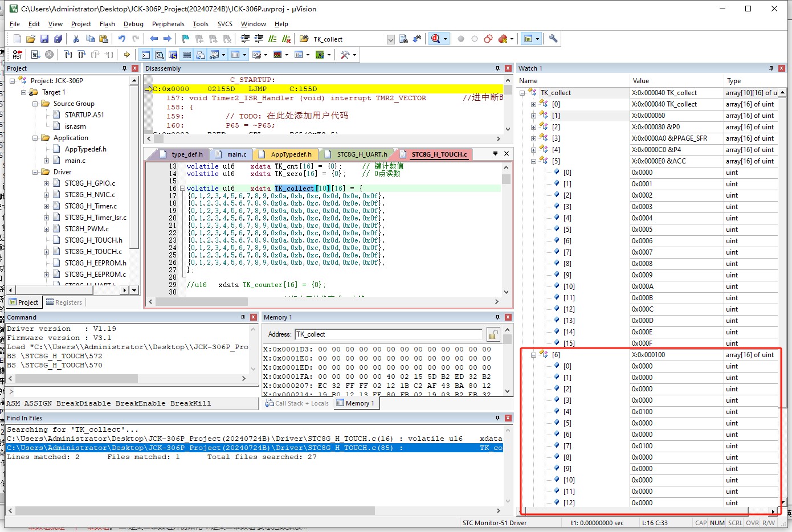The height and width of the screenshot is (532, 792).
Task: Click the Save All icon
Action: (x=58, y=39)
